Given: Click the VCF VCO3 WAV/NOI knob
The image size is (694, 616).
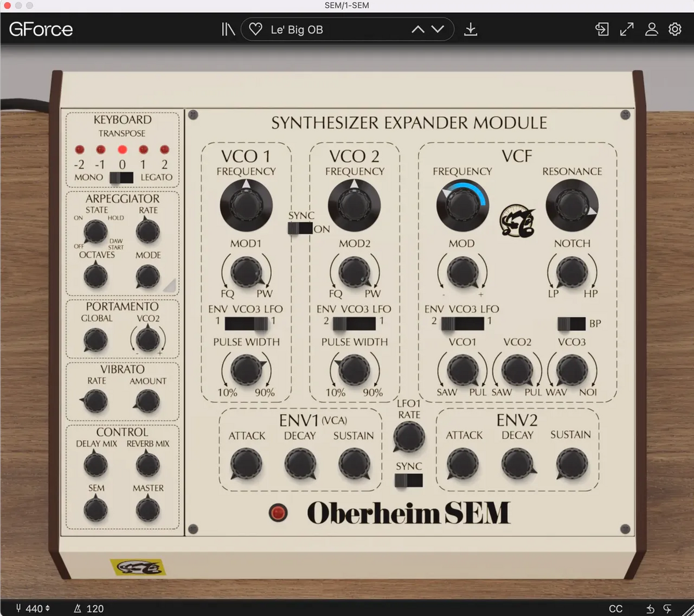Looking at the screenshot, I should 572,370.
